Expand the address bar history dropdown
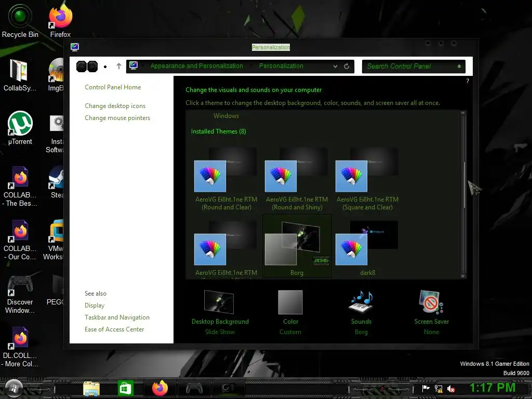532x399 pixels. [x=335, y=66]
